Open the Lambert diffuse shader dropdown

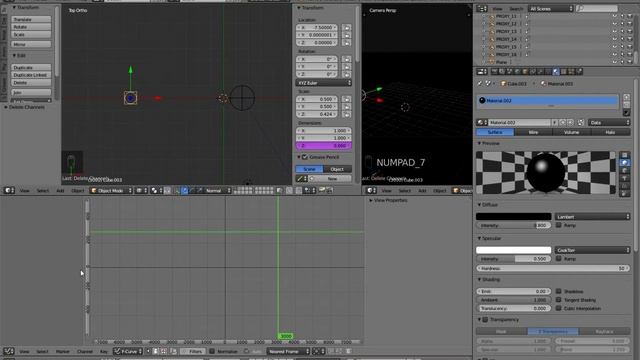coord(592,217)
